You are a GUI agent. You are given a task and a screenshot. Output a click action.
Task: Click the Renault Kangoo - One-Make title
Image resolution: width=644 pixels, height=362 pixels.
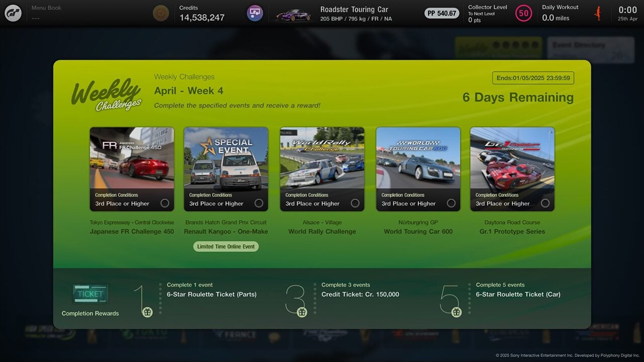[x=226, y=231]
